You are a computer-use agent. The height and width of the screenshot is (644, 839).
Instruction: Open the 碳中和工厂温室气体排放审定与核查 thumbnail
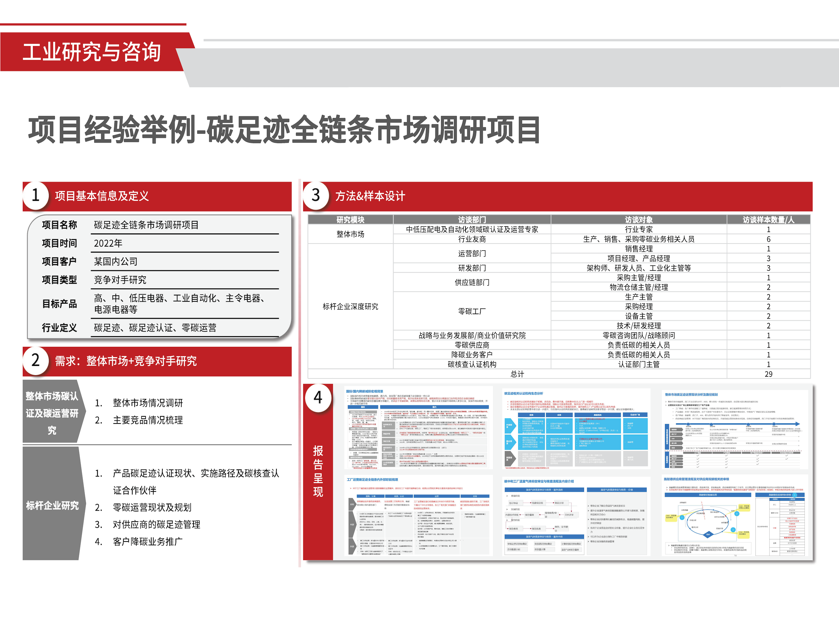576,516
